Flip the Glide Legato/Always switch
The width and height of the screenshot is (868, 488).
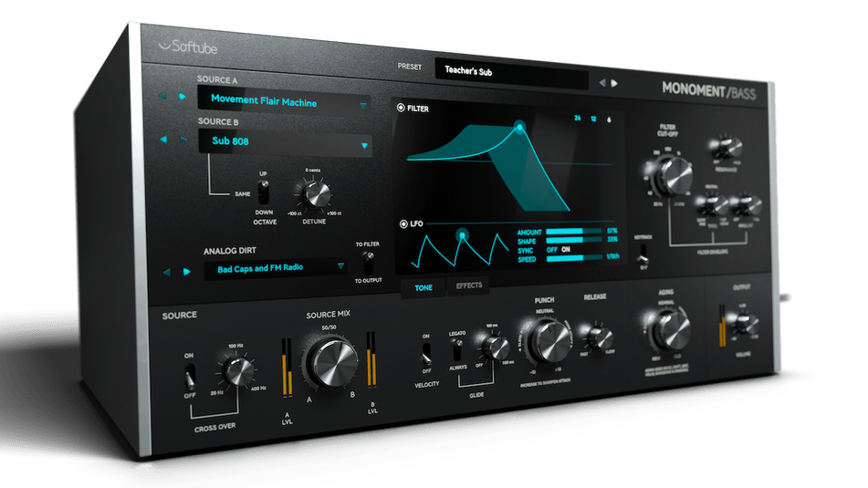tap(457, 349)
